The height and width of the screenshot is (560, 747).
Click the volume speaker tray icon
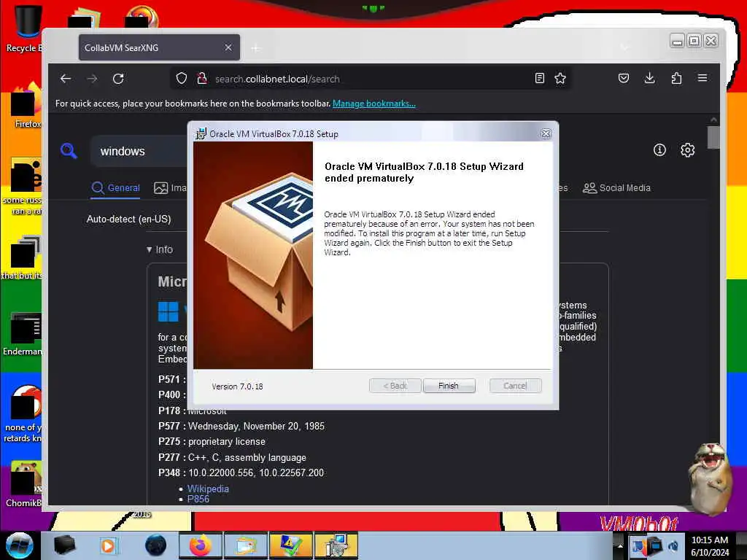coord(673,545)
